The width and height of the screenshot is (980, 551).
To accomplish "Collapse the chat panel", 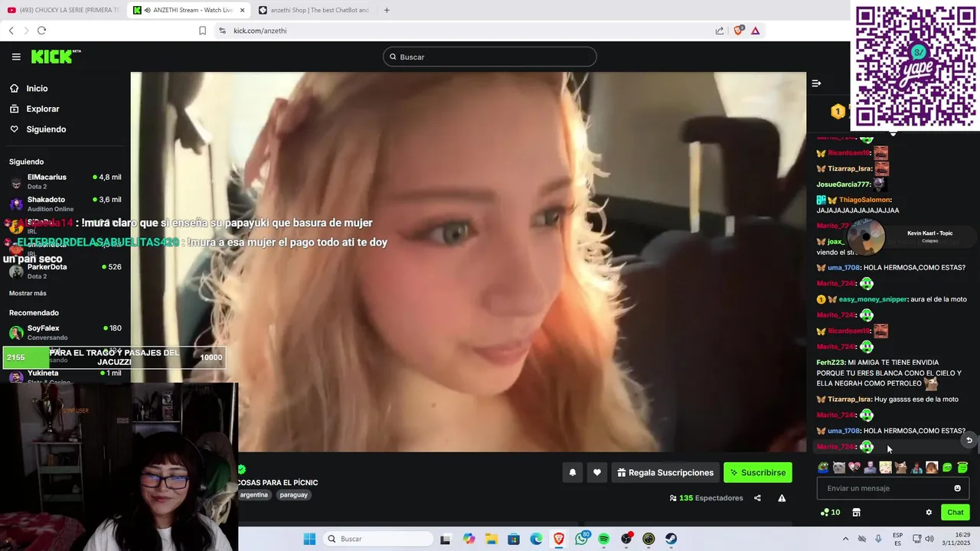I will pos(816,83).
